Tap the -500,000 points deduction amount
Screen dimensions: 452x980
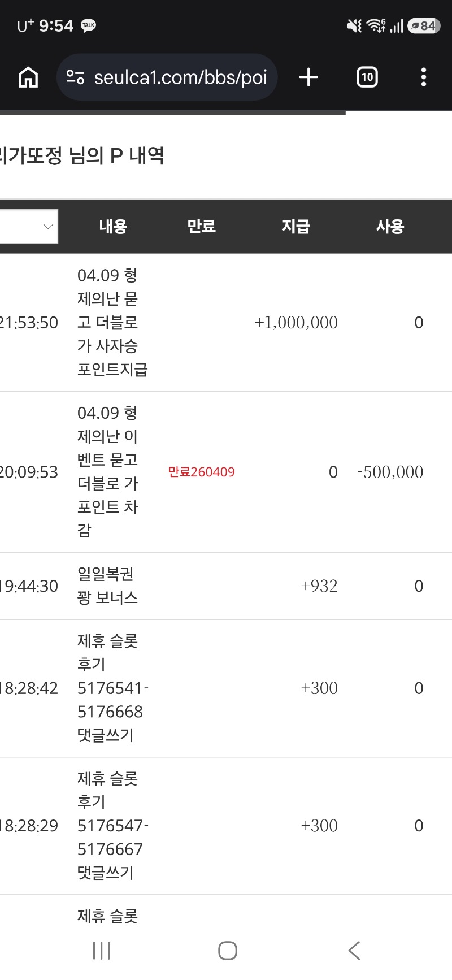point(390,472)
